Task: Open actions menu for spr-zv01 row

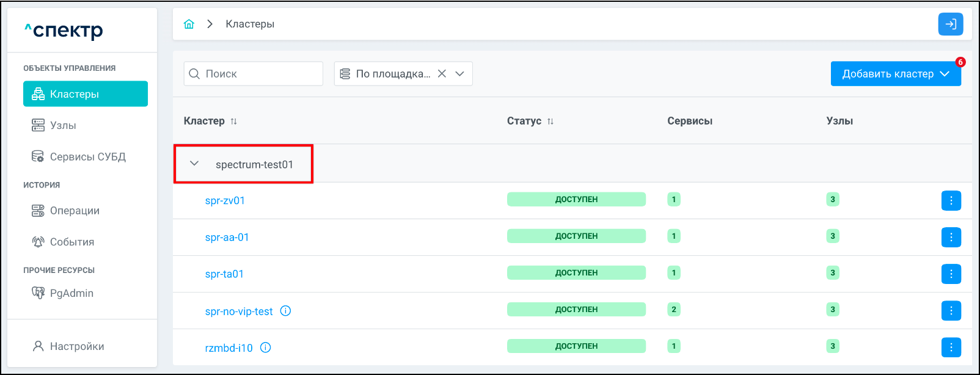Action: coord(951,200)
